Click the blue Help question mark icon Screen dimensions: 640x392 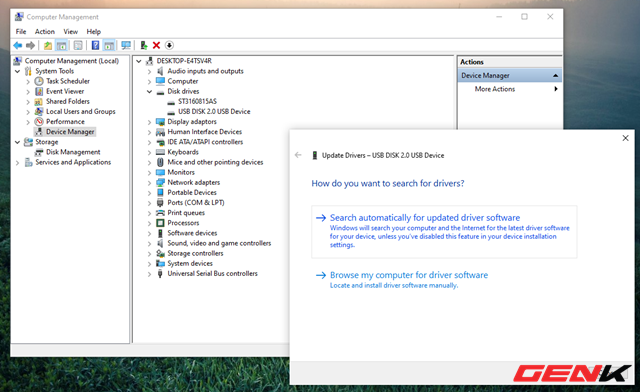click(x=95, y=45)
